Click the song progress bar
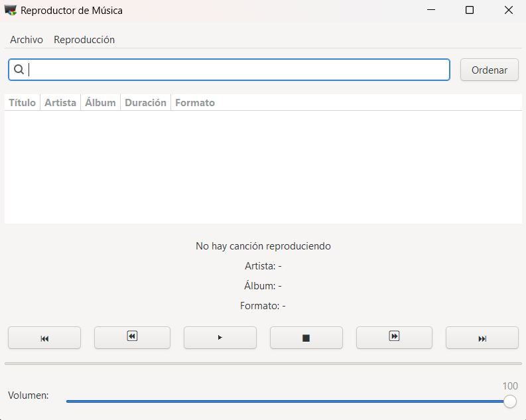Screen dimensions: 526x420 263,364
